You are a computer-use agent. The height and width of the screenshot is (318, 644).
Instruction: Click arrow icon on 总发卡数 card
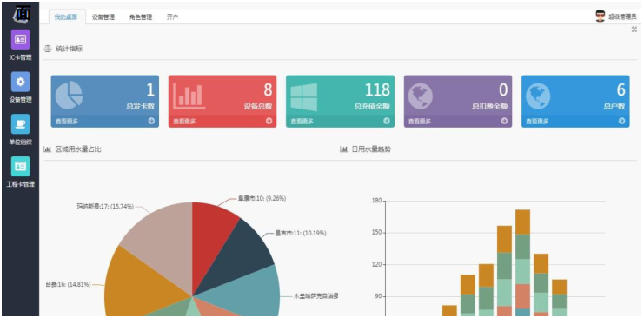click(151, 121)
